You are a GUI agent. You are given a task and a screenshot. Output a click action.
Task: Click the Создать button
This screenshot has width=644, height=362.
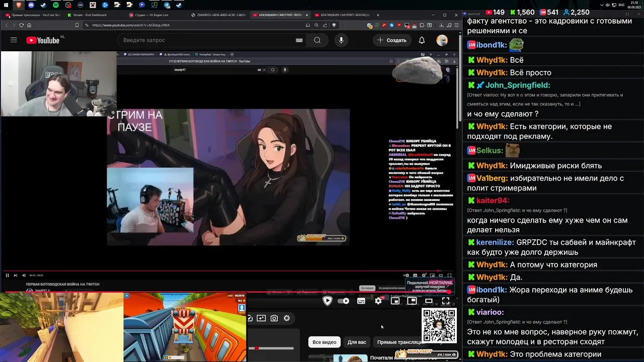point(391,40)
